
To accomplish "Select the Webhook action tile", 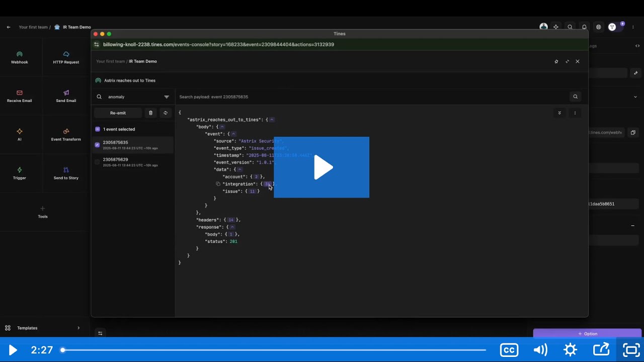I will (x=20, y=57).
